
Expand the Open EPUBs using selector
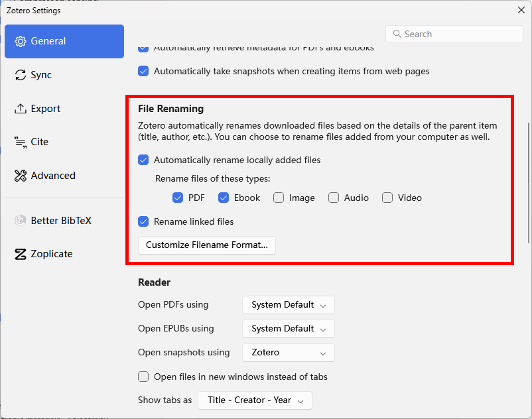point(288,328)
